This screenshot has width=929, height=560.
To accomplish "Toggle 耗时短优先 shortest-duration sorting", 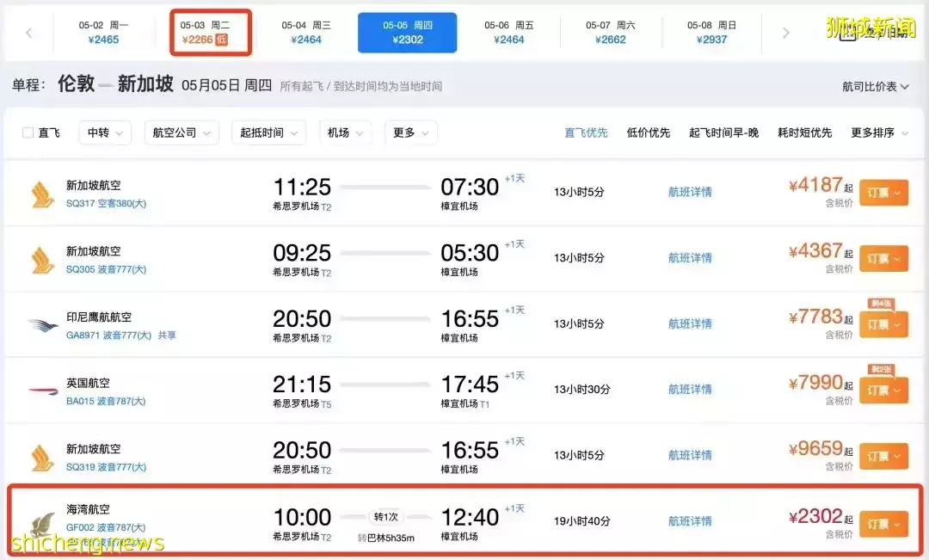I will 804,132.
